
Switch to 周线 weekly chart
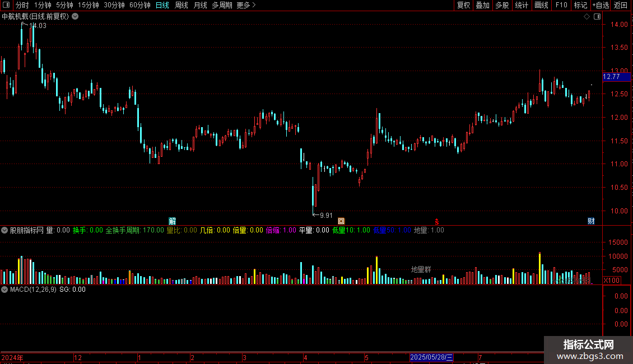coord(181,5)
